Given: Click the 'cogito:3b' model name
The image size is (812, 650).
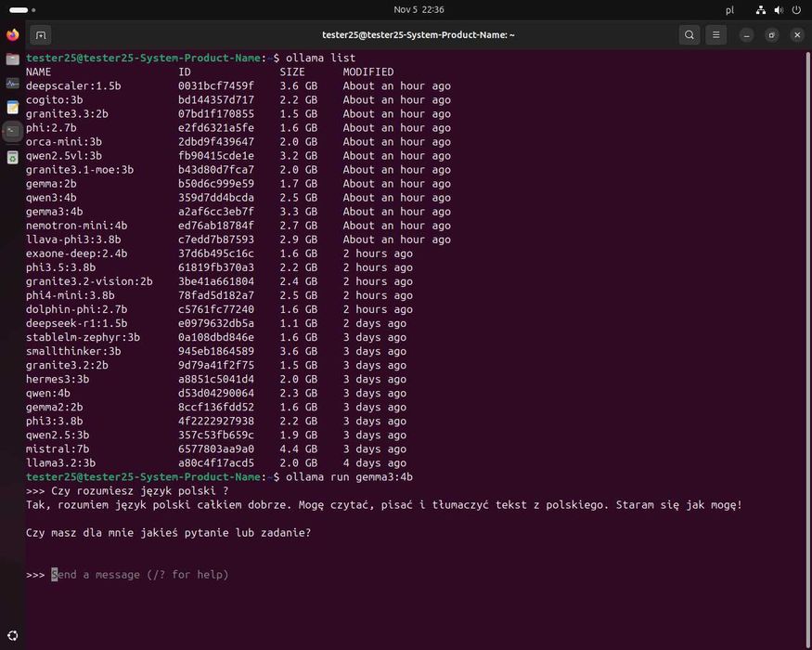Looking at the screenshot, I should point(55,100).
